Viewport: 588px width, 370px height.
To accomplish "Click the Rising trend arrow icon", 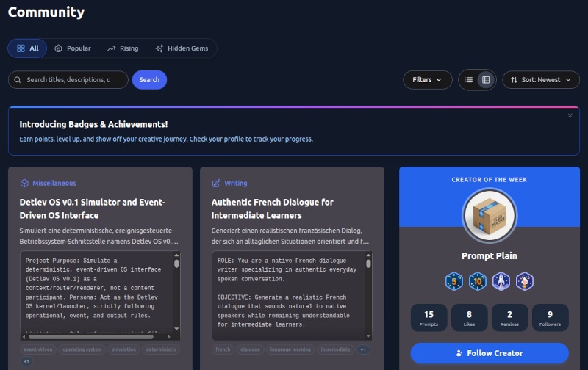I will 112,48.
